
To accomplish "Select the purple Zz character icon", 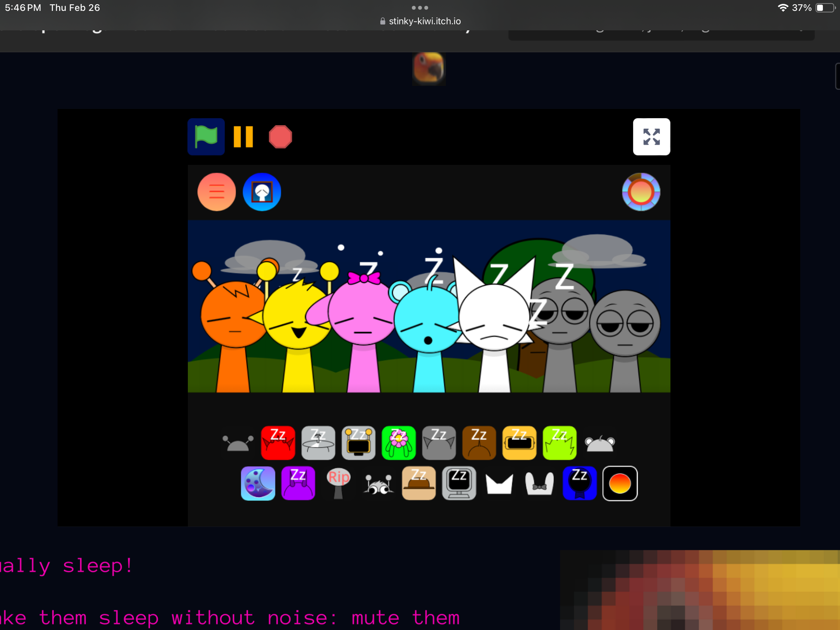I will [298, 483].
